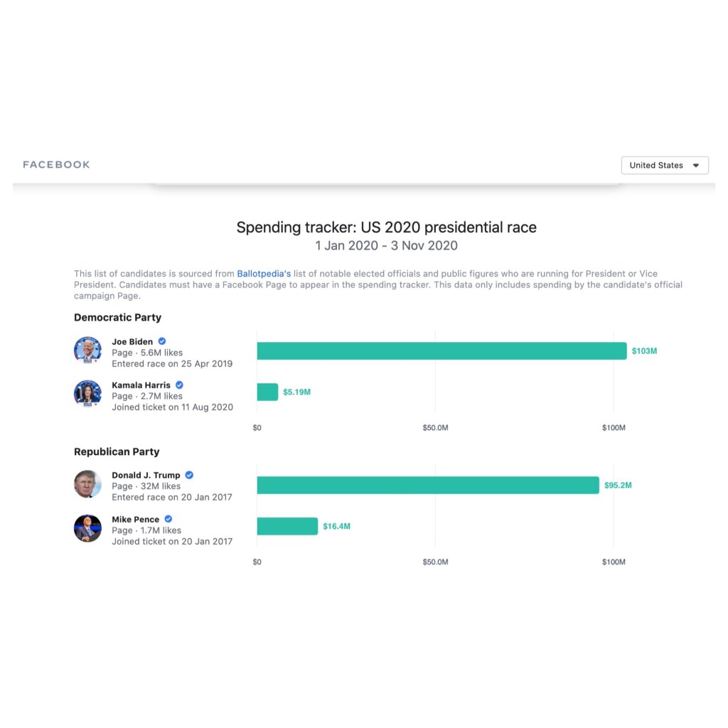The width and height of the screenshot is (728, 728).
Task: Click Donald J. Trump's profile picture
Action: [x=87, y=484]
